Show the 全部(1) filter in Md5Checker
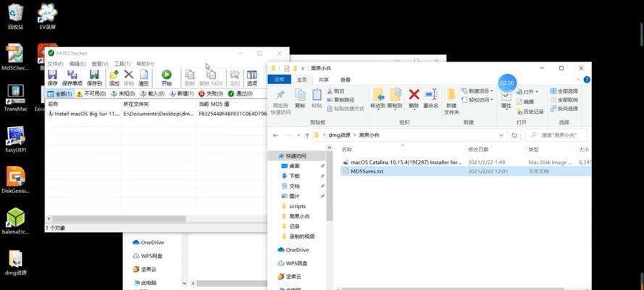 pyautogui.click(x=59, y=94)
